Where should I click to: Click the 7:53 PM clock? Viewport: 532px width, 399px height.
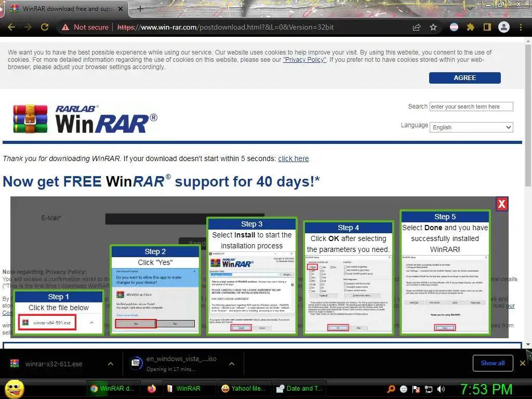pyautogui.click(x=486, y=389)
